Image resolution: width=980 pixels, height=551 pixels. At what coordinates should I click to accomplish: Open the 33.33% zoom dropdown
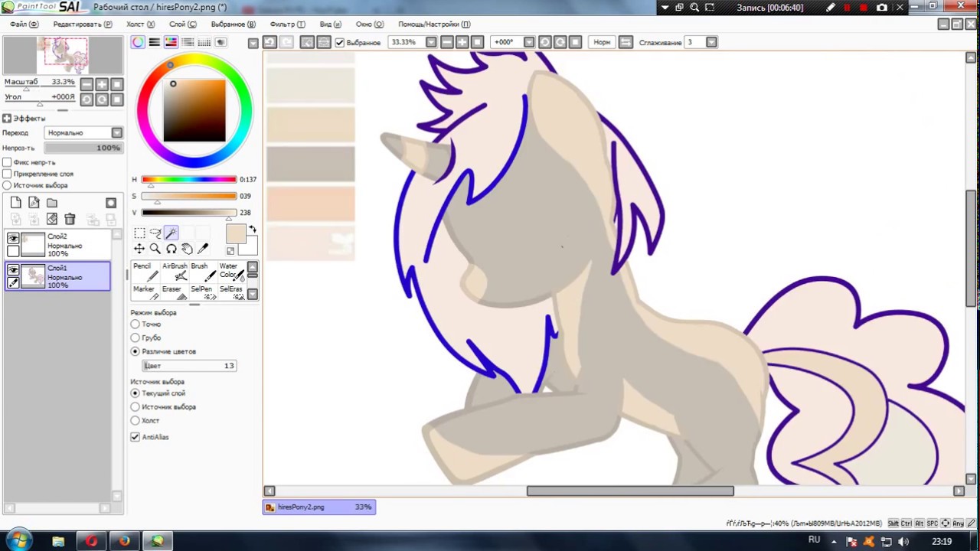[x=431, y=42]
